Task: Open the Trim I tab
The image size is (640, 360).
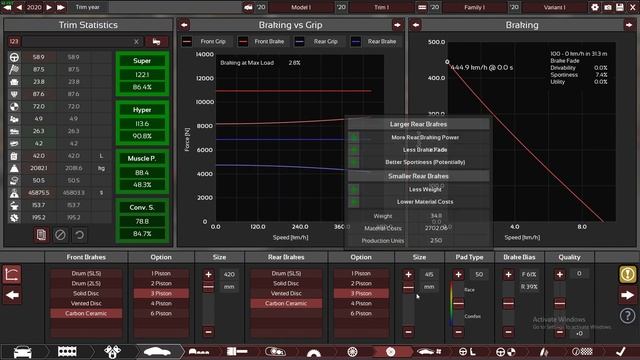Action: (381, 7)
